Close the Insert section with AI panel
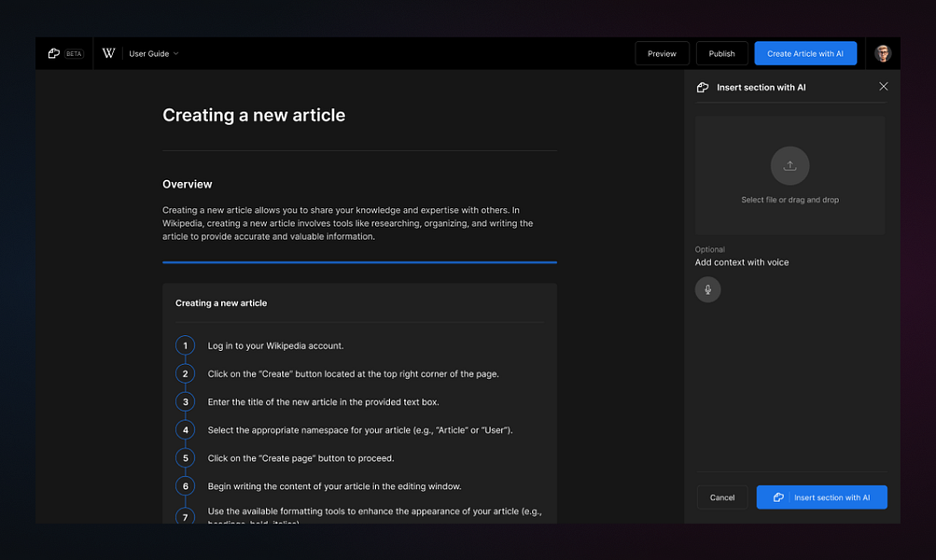The width and height of the screenshot is (936, 560). 884,87
